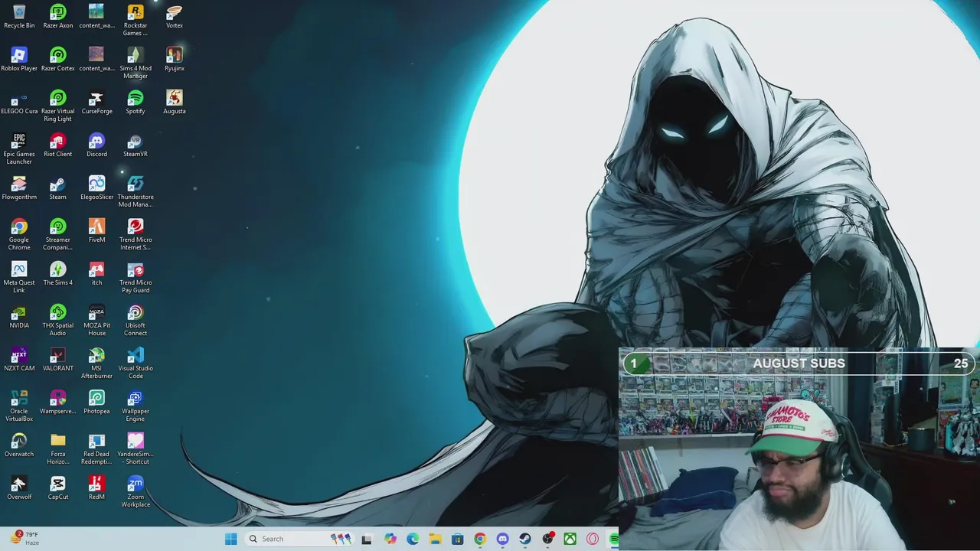Select the ElegooSlicer desktop icon

tap(96, 188)
